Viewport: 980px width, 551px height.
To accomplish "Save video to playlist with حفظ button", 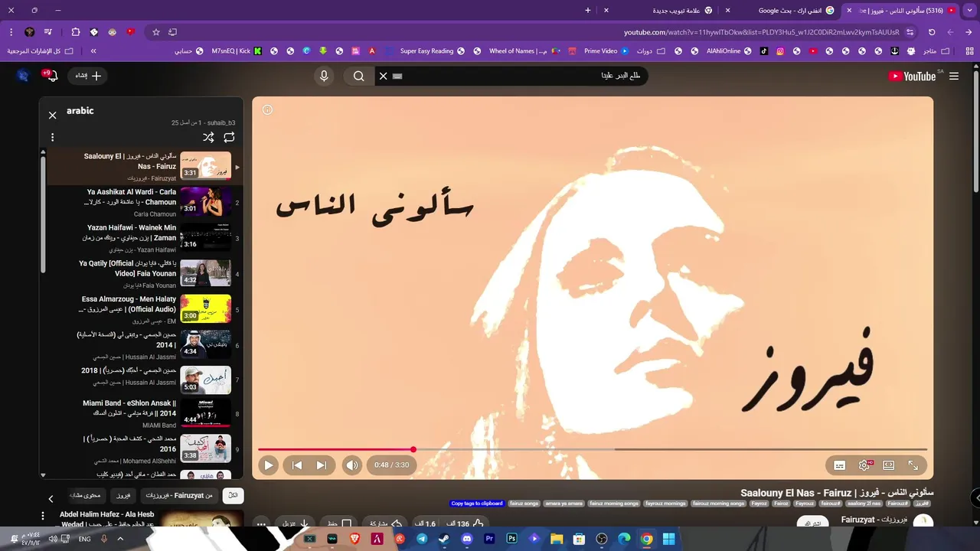I will pyautogui.click(x=339, y=524).
